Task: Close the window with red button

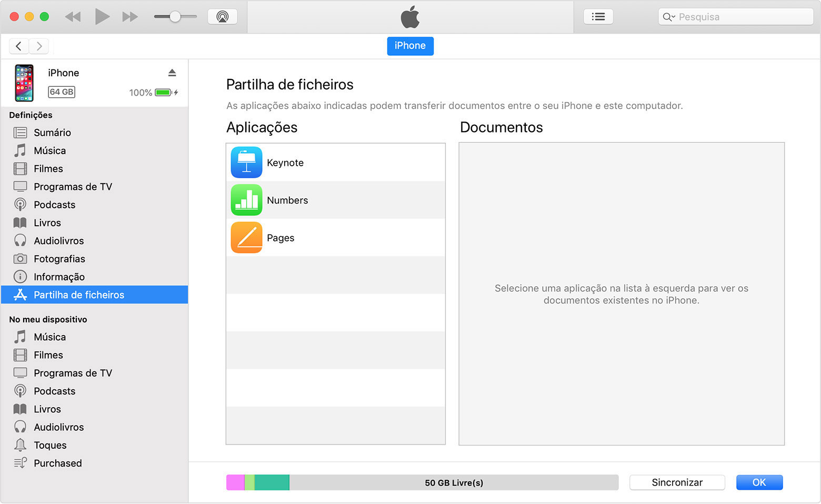Action: (14, 17)
